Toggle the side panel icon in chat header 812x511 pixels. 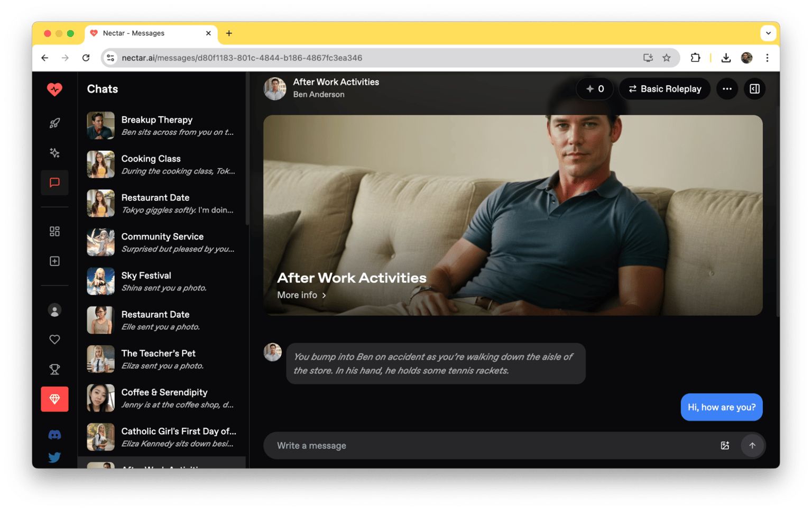pyautogui.click(x=755, y=89)
